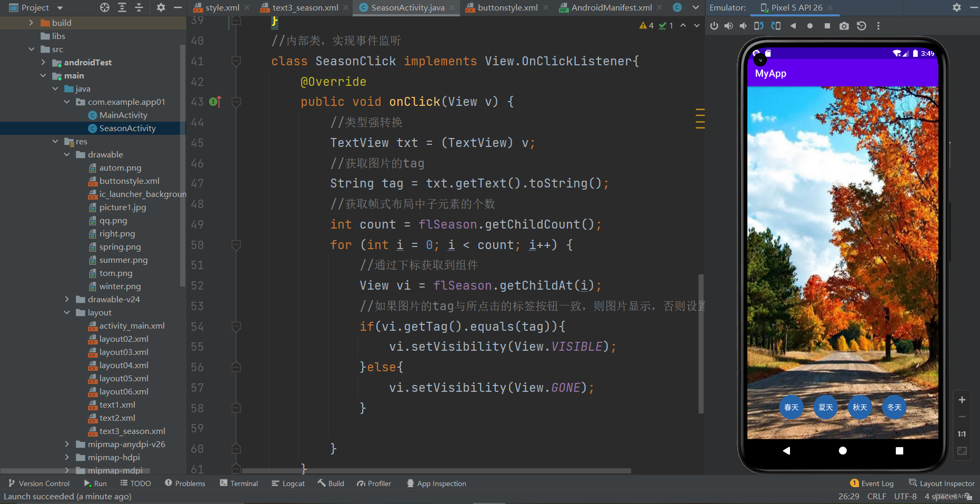Fold the SeasonClick class at line 41
Image resolution: width=980 pixels, height=504 pixels.
[236, 61]
